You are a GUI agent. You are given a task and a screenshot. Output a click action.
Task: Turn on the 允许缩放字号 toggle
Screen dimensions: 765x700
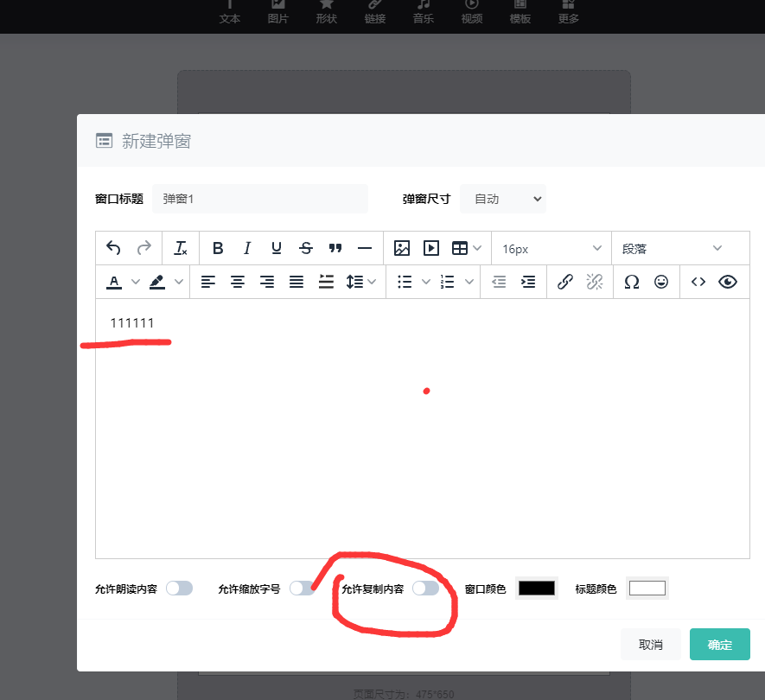[302, 589]
